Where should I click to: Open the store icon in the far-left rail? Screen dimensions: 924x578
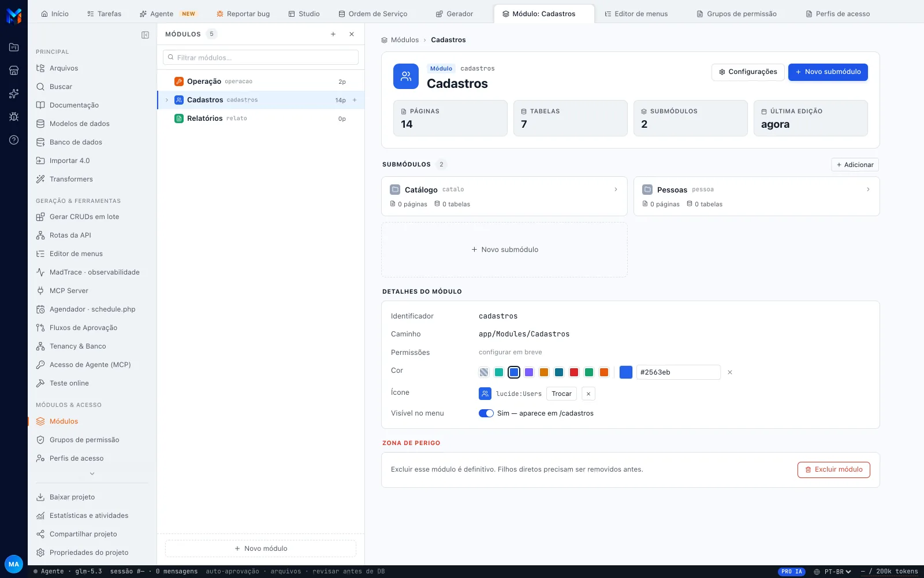click(14, 71)
